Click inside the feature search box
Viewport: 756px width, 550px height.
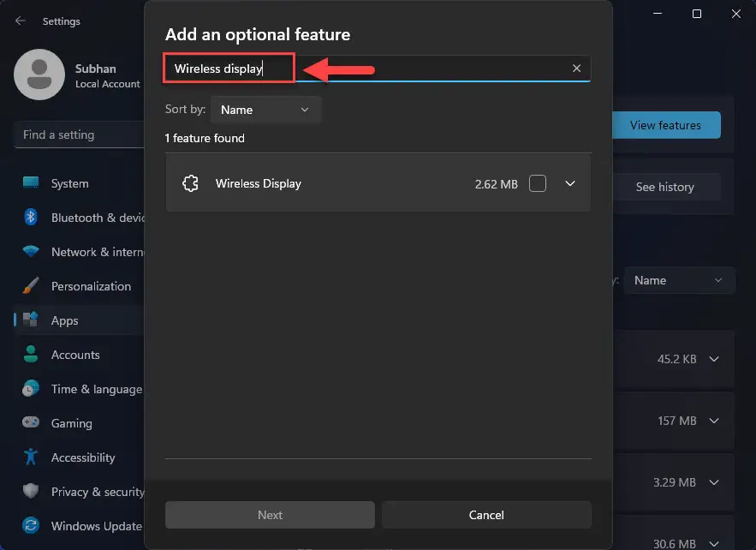click(385, 68)
